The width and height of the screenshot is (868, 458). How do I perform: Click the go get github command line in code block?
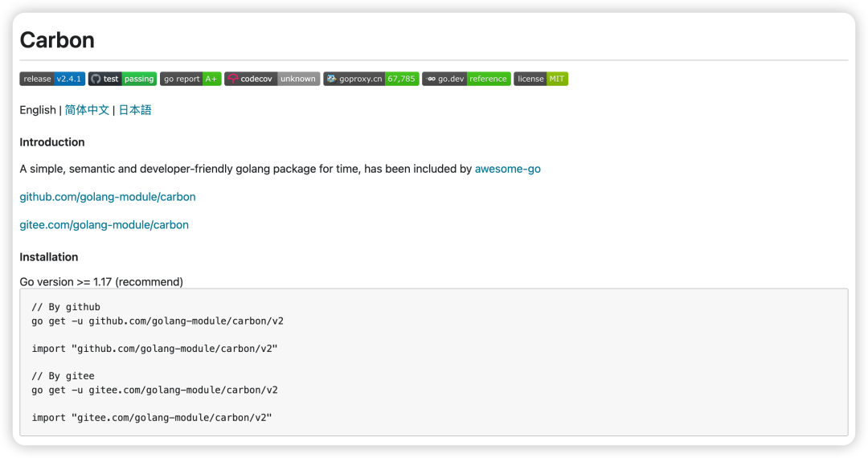[x=158, y=321]
